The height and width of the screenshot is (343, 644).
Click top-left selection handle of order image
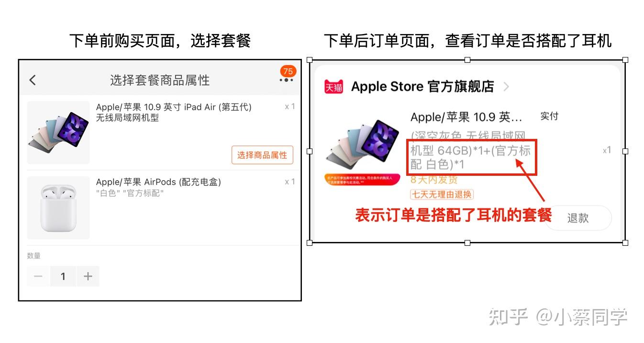[x=310, y=60]
